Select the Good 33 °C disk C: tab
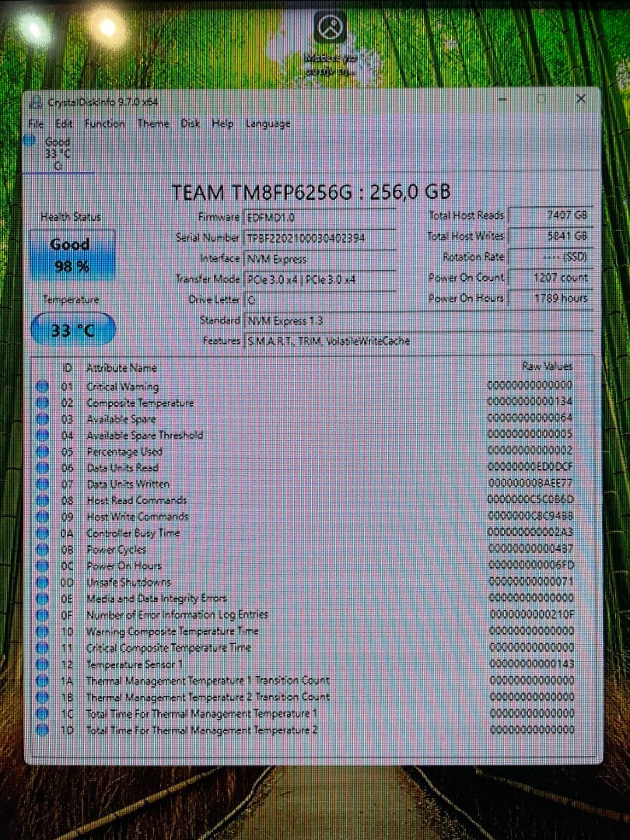This screenshot has height=840, width=630. click(x=58, y=153)
